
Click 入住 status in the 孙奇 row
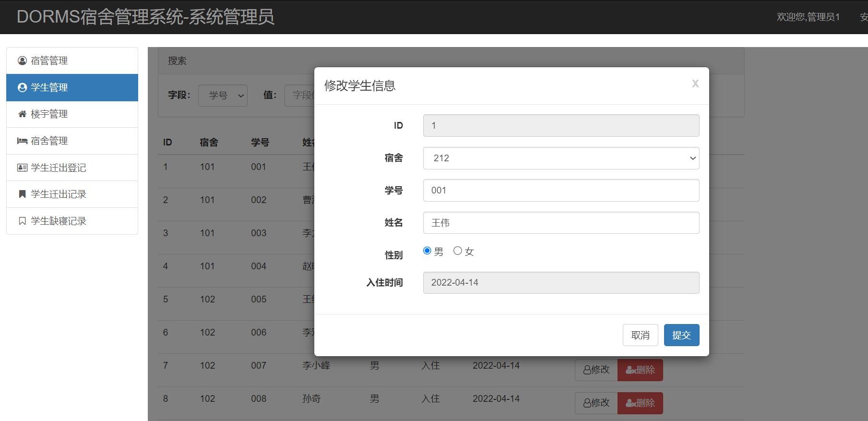coord(430,398)
